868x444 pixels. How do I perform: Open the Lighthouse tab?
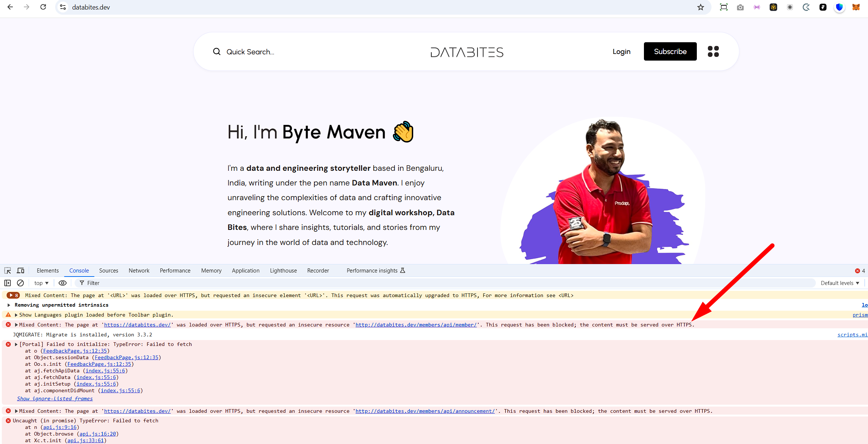tap(283, 271)
